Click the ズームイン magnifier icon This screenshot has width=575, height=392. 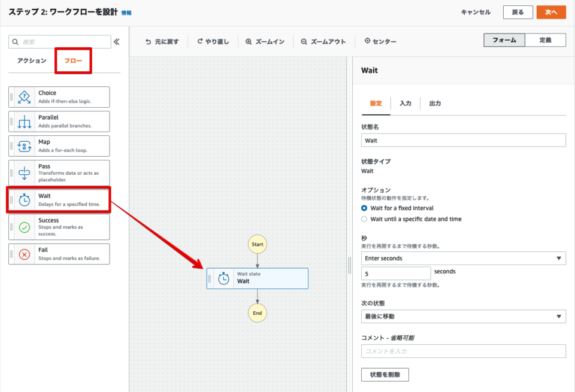249,41
